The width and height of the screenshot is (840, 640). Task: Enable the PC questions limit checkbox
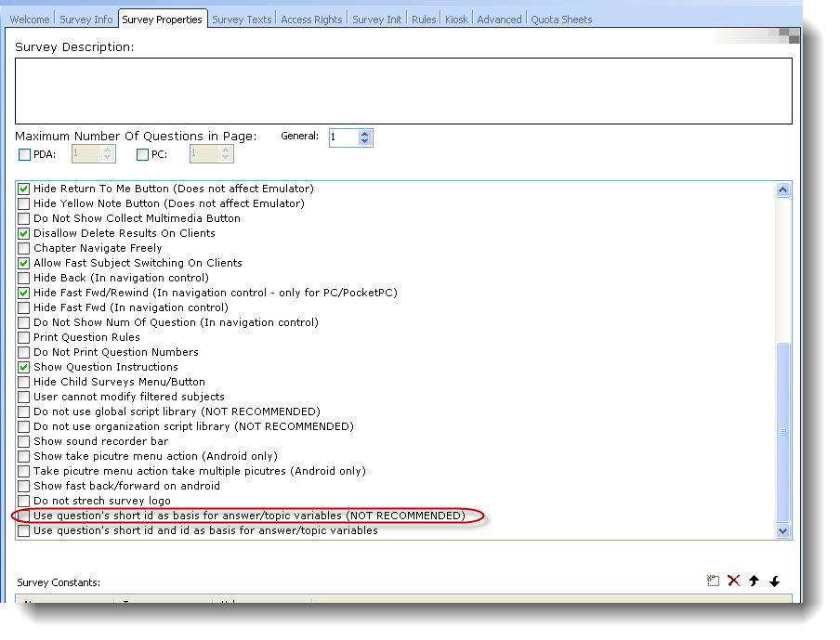[142, 155]
